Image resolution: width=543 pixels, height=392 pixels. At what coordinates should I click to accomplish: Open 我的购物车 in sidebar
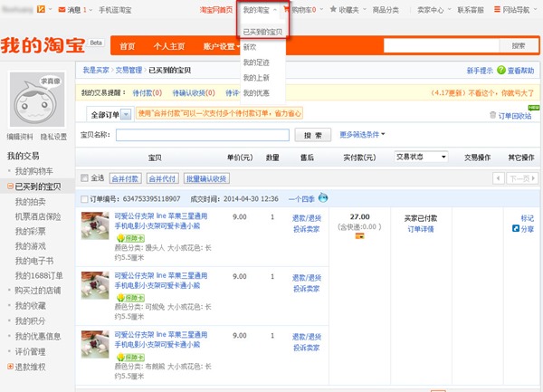click(34, 171)
